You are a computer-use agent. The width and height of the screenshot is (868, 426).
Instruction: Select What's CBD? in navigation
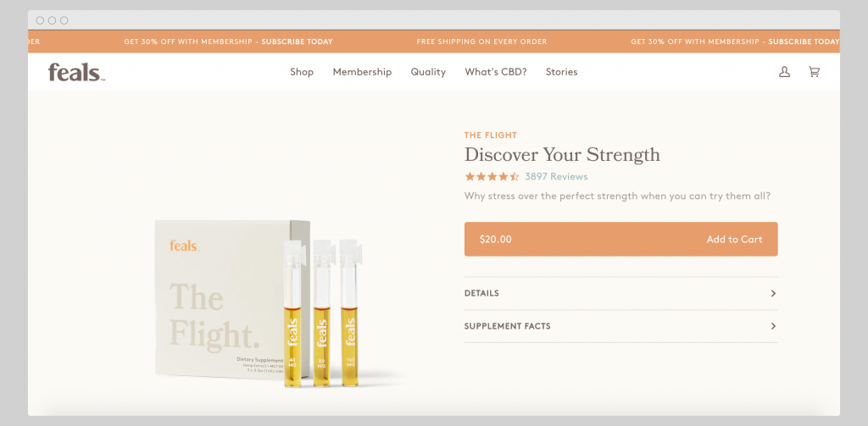pos(495,72)
